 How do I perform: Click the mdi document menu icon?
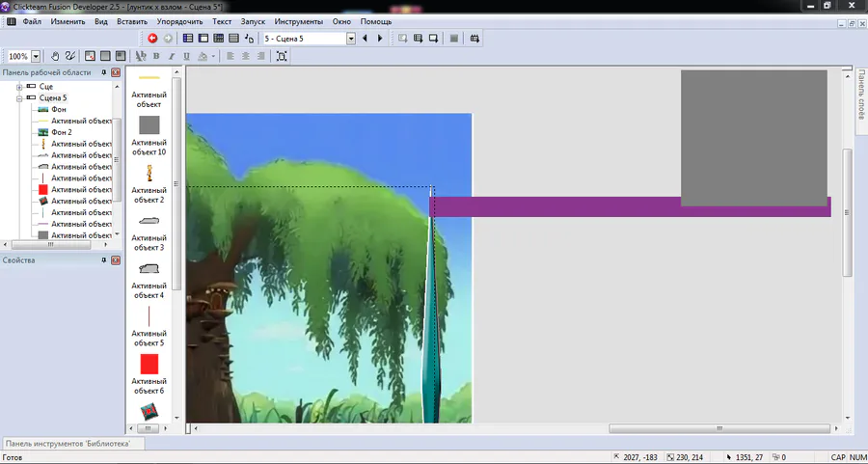pyautogui.click(x=11, y=21)
